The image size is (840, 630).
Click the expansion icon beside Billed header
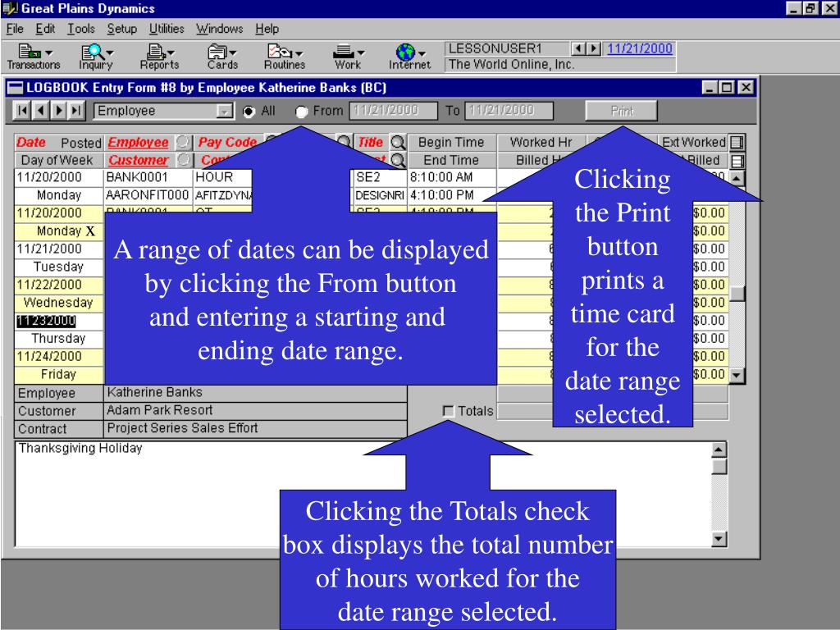[737, 160]
